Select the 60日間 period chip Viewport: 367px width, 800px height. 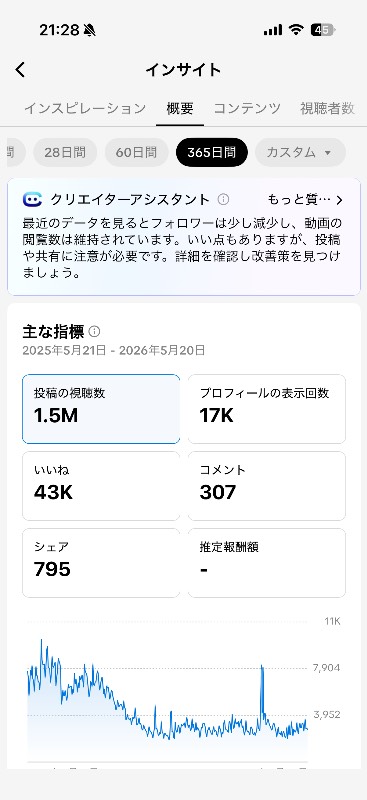pos(136,152)
